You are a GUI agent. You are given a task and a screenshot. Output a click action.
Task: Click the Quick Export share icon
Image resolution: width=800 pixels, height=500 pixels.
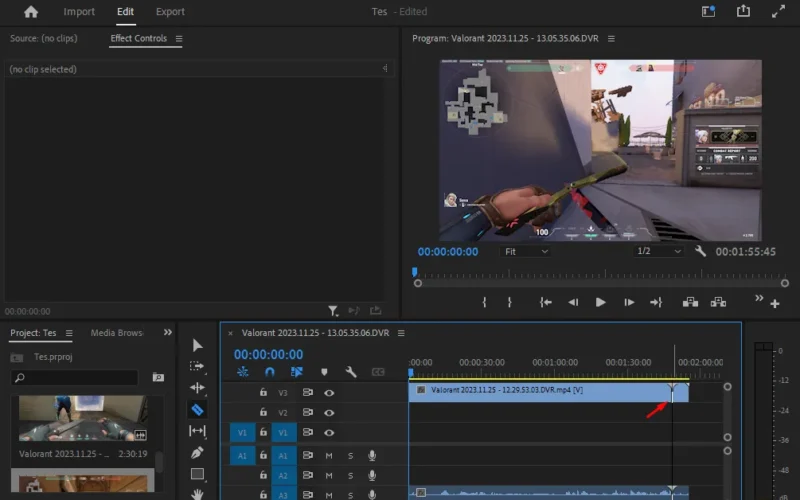743,11
